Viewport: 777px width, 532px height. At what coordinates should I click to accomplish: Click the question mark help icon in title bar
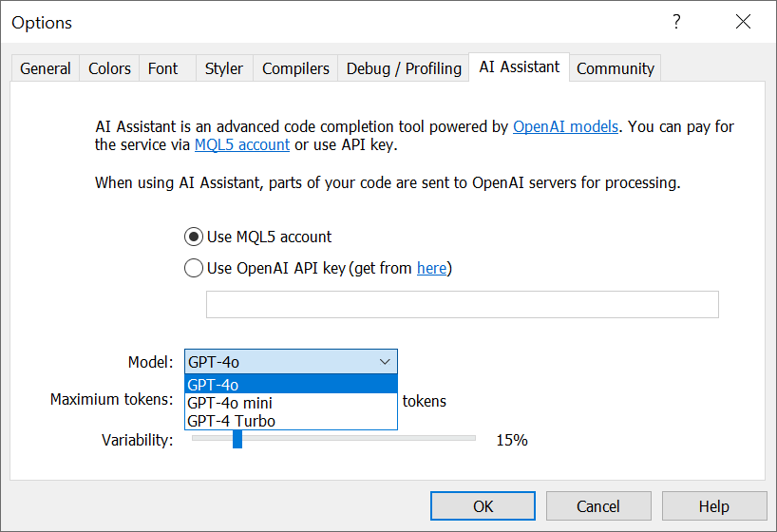point(676,22)
